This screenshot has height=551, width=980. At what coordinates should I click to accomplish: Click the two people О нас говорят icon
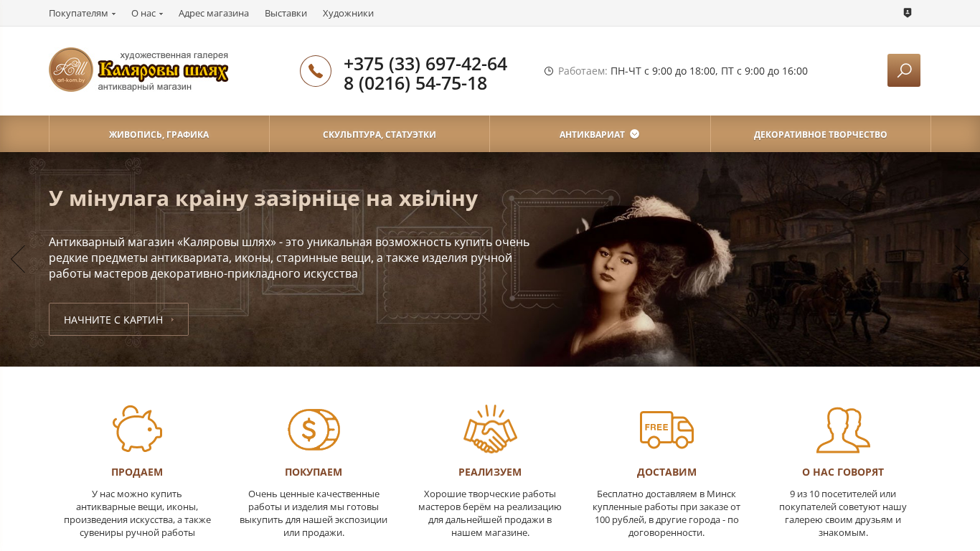click(x=843, y=430)
